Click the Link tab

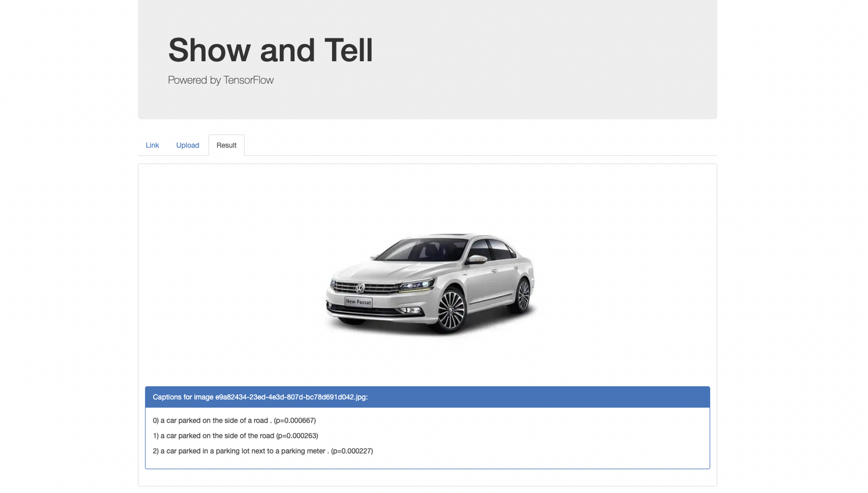coord(152,145)
